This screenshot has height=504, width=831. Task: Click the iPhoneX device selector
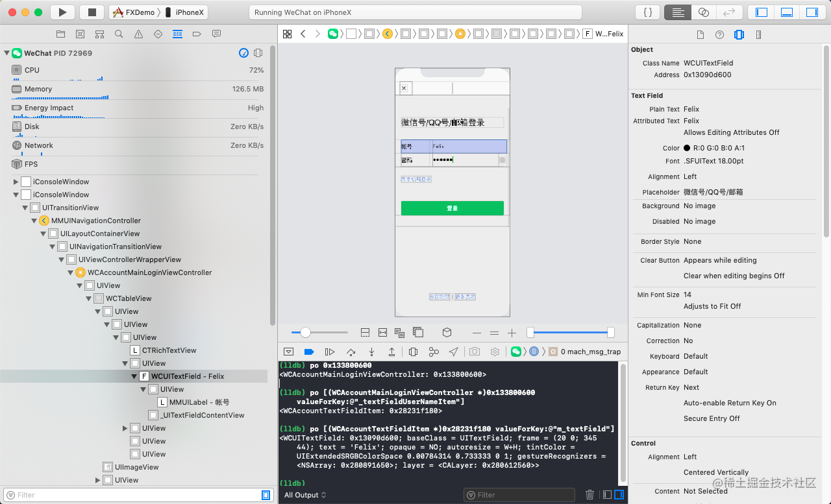pyautogui.click(x=184, y=12)
